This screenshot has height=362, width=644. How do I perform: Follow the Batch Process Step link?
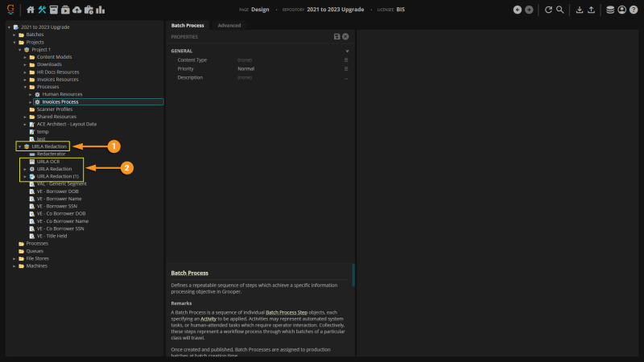coord(287,312)
